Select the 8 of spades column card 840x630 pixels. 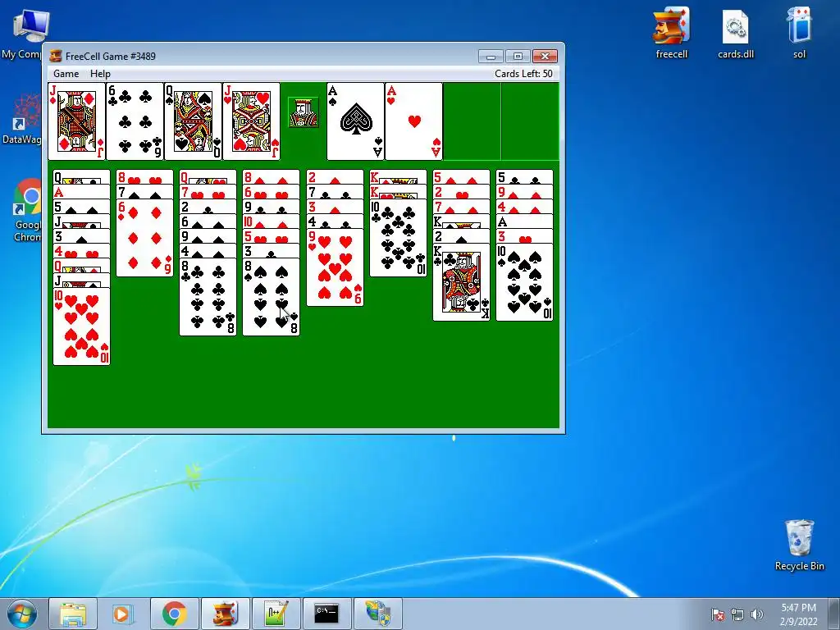click(x=271, y=297)
